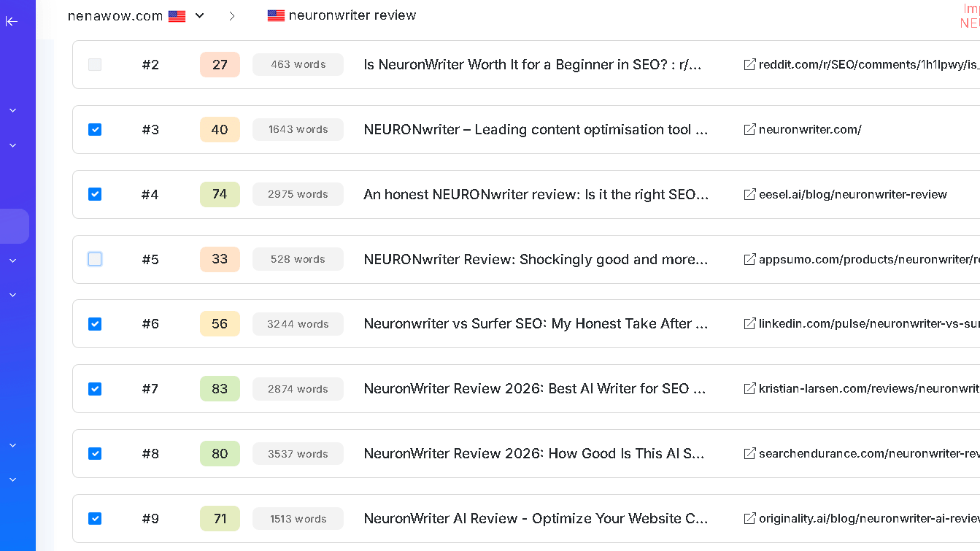The image size is (980, 551).
Task: Uncheck the checkbox for result #3
Action: [95, 129]
